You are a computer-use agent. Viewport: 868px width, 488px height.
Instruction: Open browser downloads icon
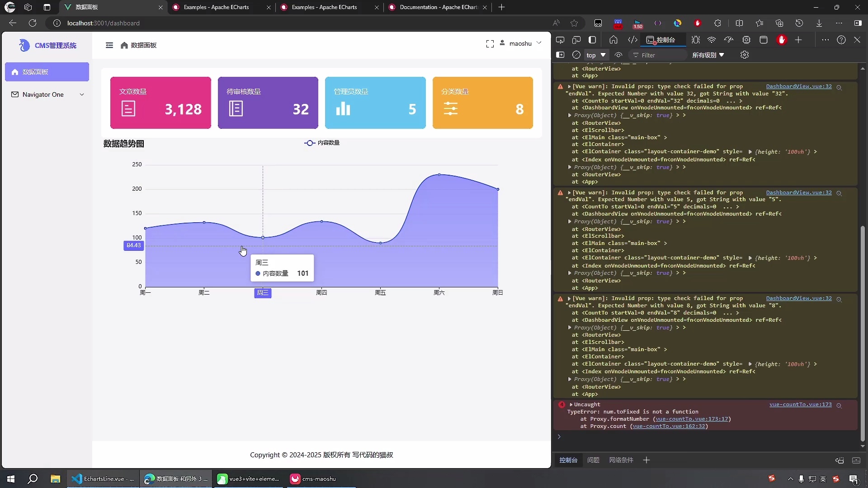coord(819,23)
